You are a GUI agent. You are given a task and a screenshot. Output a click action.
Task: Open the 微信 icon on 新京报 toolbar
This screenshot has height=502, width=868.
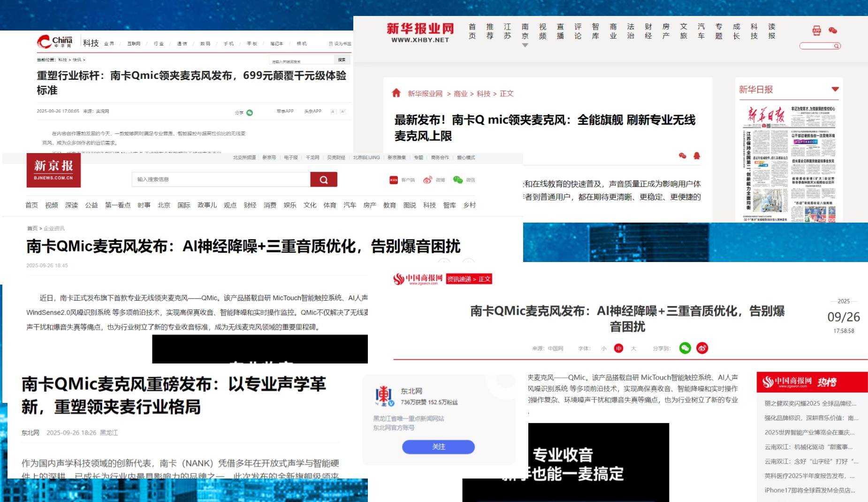tap(456, 179)
